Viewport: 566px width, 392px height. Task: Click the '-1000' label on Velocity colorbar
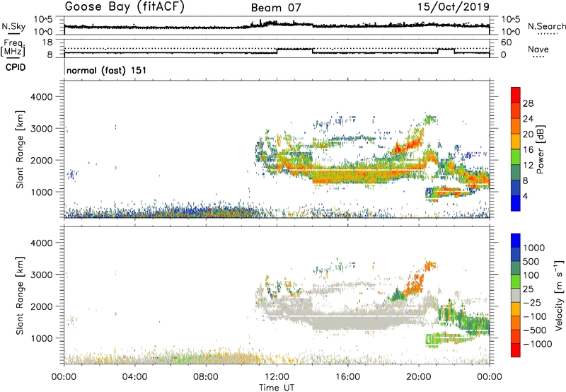click(x=538, y=344)
